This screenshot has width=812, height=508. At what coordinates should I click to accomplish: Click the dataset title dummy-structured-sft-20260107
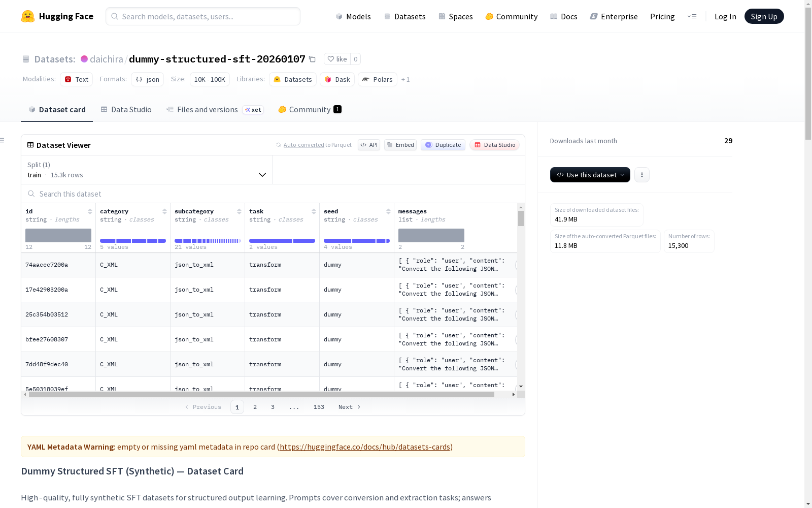click(217, 59)
